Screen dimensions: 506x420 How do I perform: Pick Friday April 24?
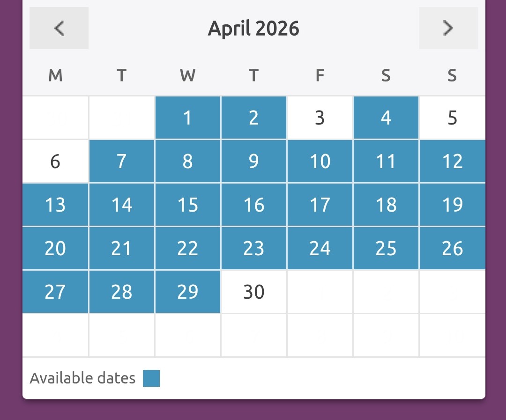click(320, 248)
